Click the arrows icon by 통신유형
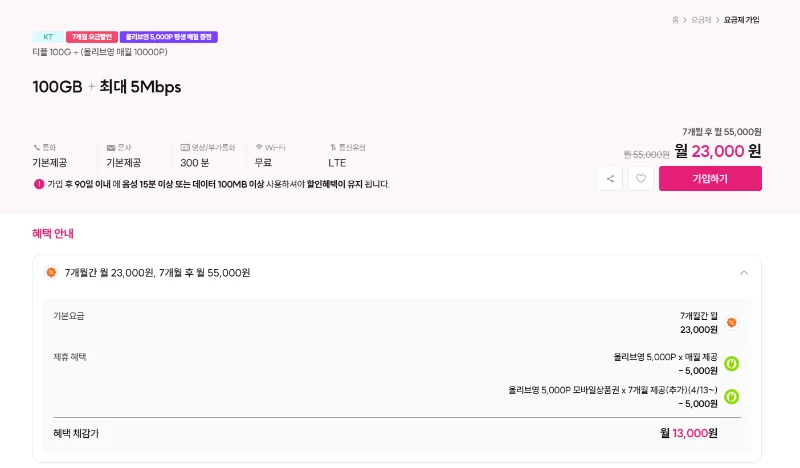This screenshot has height=468, width=800. [x=333, y=147]
